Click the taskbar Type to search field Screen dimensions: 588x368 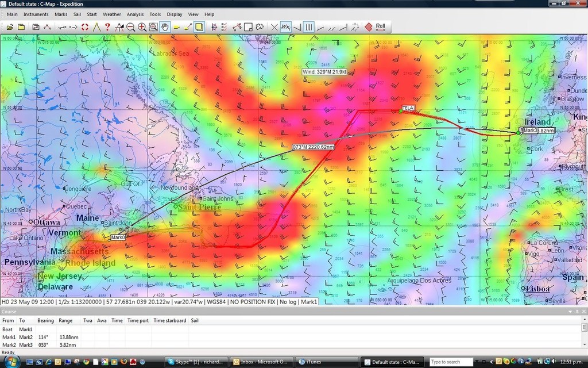[451, 362]
